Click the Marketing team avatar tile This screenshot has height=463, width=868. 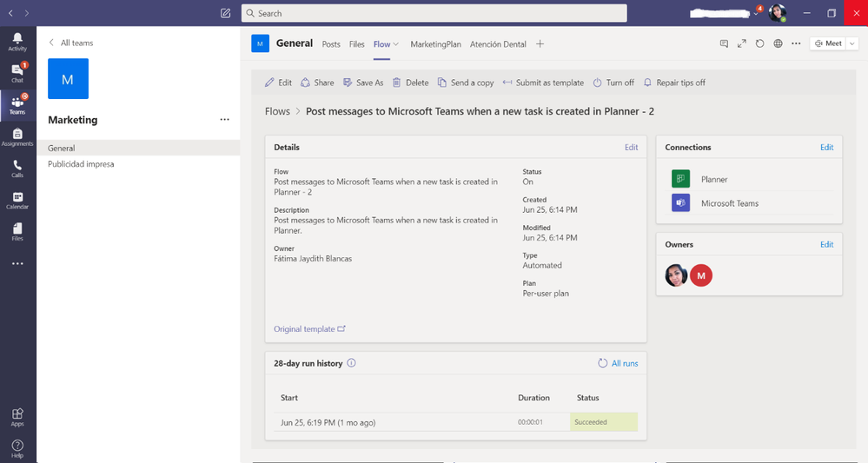point(68,78)
